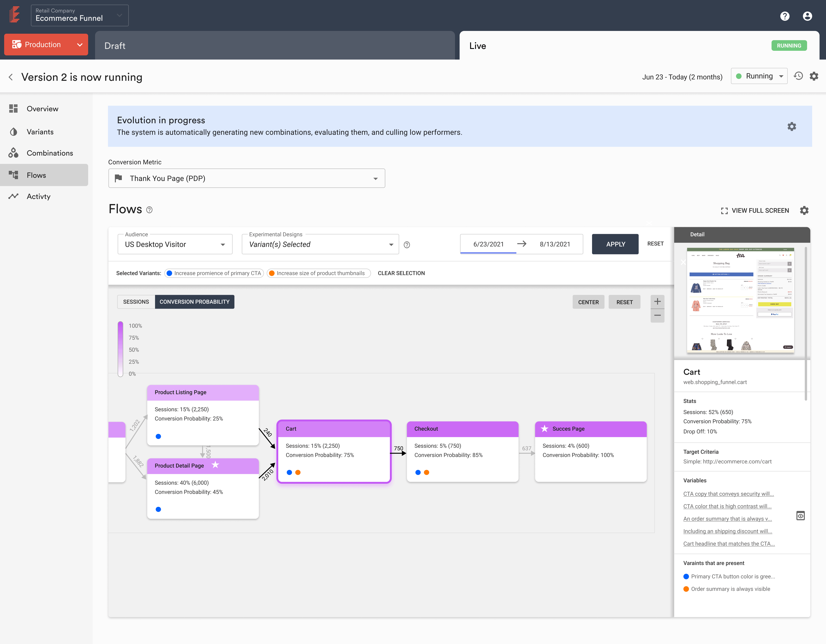Open link An order summary that is always v...
This screenshot has height=644, width=826.
click(727, 519)
